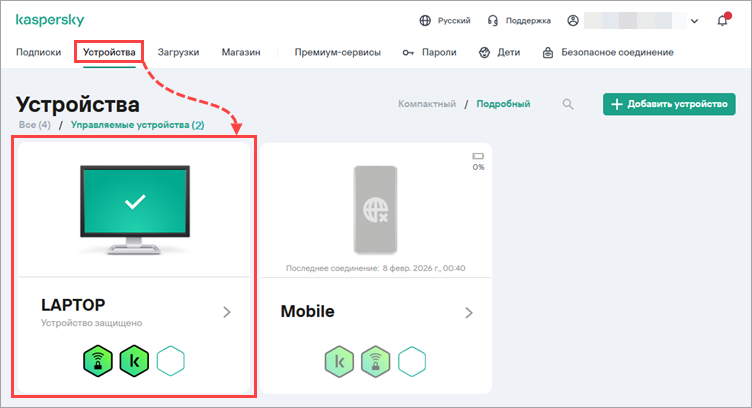
Task: Click the Устройства page heading
Action: coord(78,105)
